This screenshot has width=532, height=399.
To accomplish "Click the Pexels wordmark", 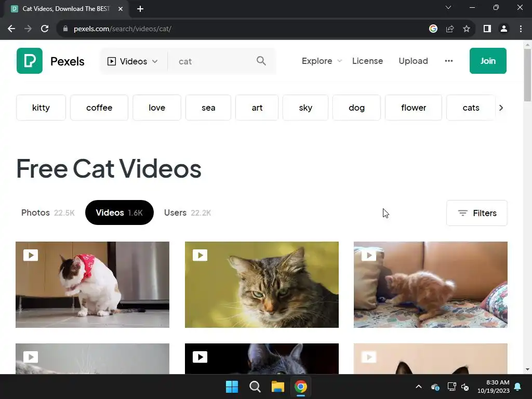I will [x=67, y=61].
